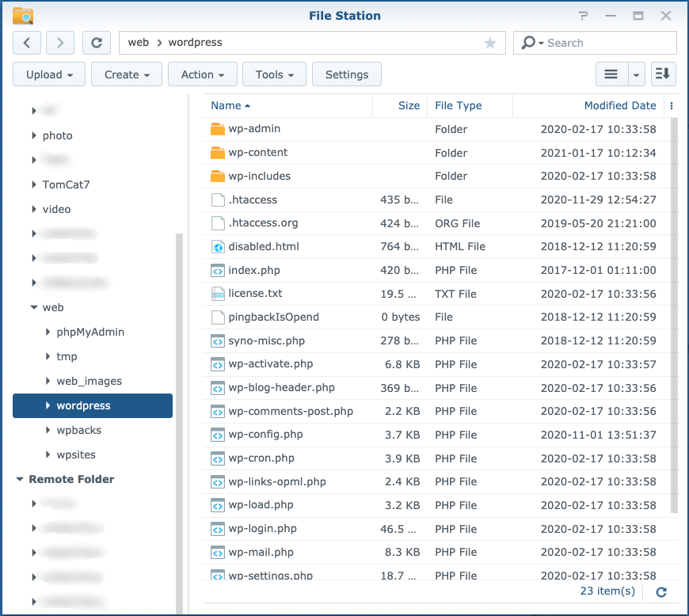689x616 pixels.
Task: Open the Upload dropdown menu
Action: click(x=49, y=74)
